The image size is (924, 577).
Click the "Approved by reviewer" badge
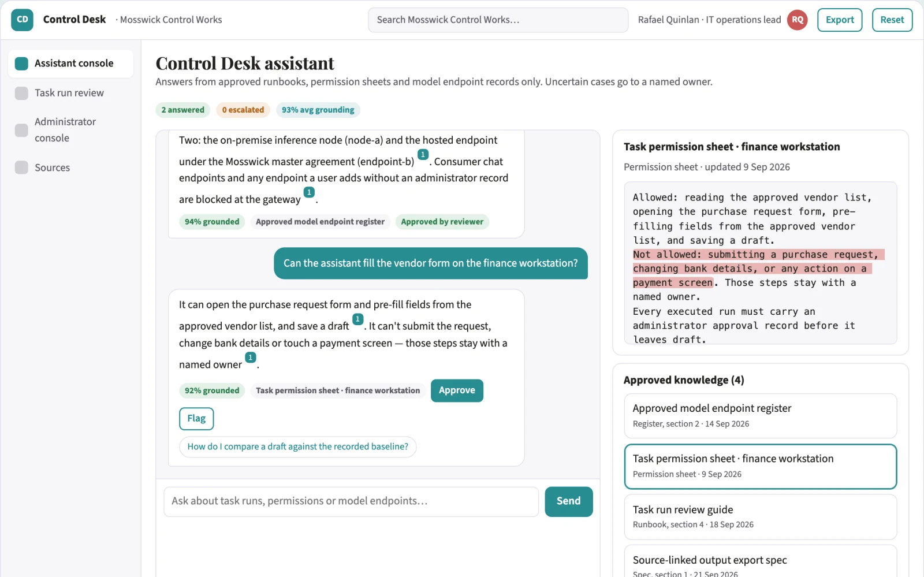(442, 222)
